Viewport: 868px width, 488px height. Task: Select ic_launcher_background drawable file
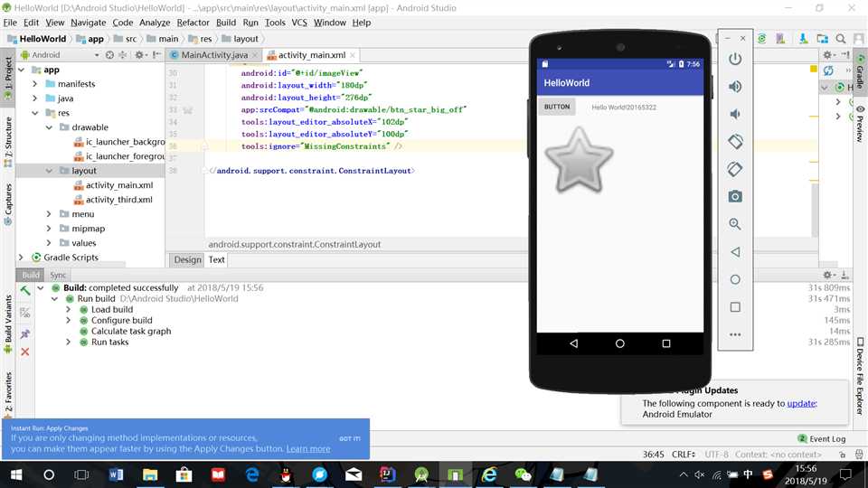click(x=125, y=142)
